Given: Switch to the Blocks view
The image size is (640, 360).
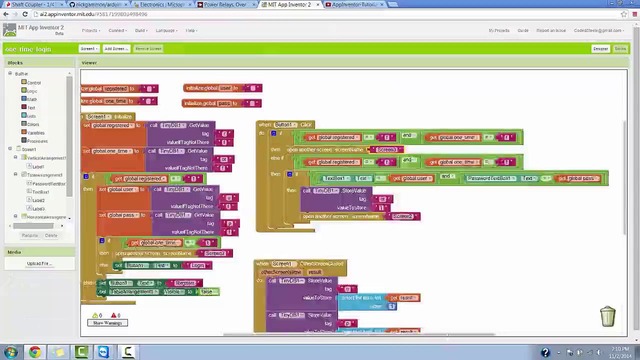Looking at the screenshot, I should point(620,49).
